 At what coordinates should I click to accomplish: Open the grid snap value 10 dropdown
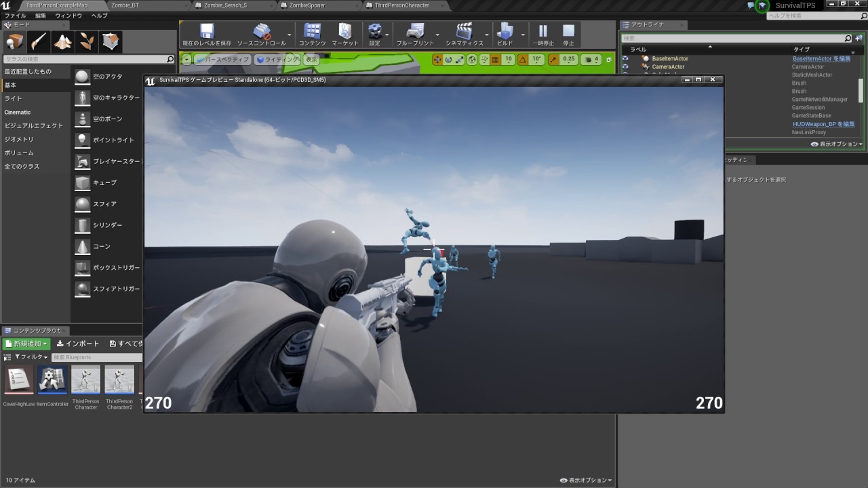coord(509,60)
